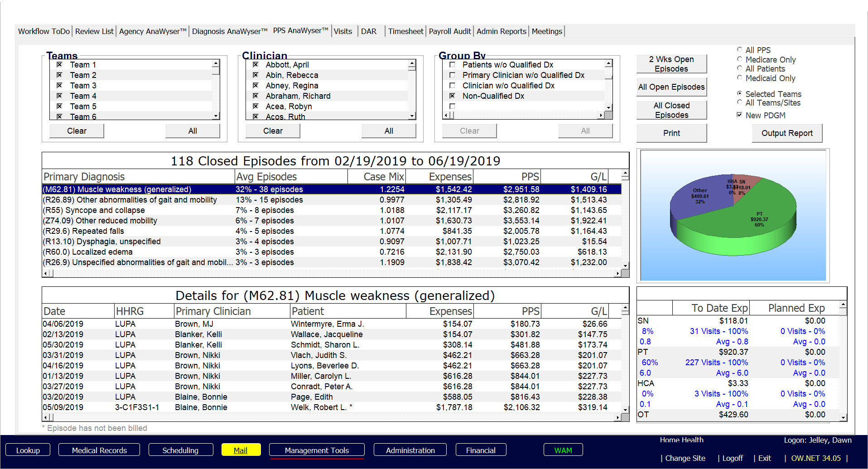This screenshot has height=469, width=868.
Task: Open the Administration module
Action: tap(410, 450)
